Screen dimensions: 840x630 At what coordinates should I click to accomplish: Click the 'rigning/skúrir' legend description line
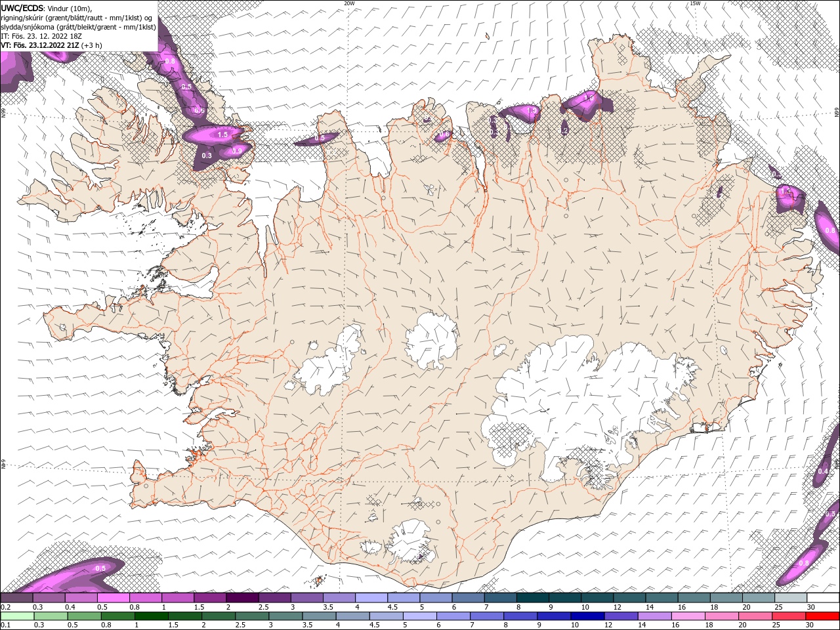coord(77,17)
